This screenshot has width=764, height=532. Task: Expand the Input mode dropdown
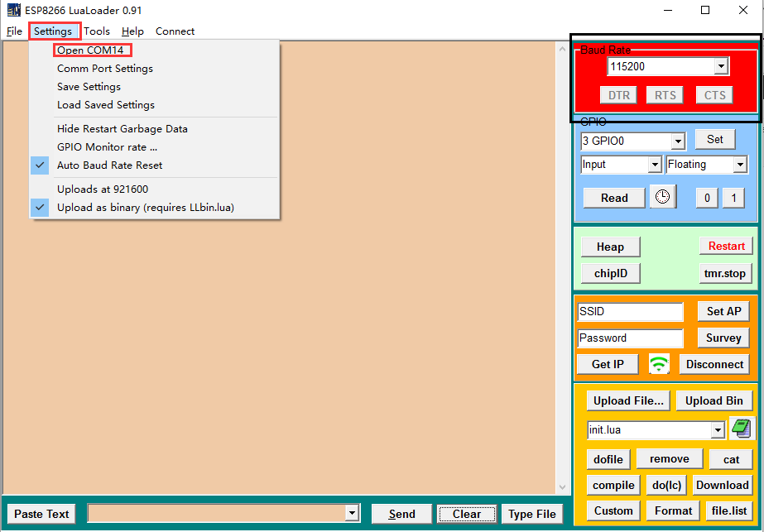pos(655,165)
